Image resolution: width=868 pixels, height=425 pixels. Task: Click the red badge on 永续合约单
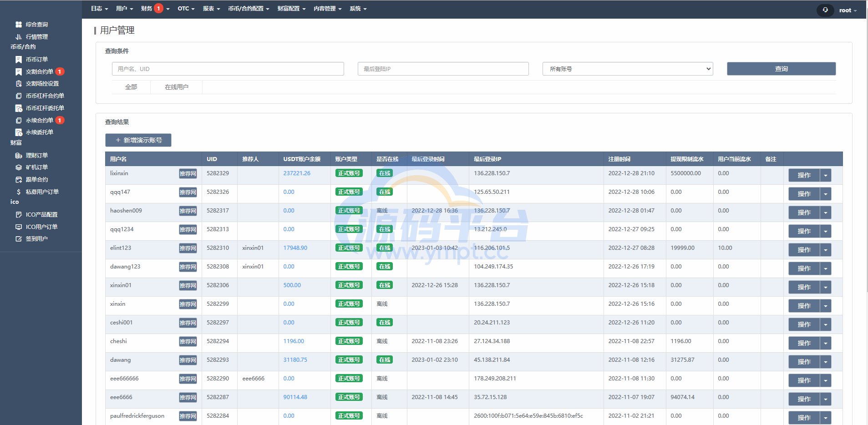60,121
